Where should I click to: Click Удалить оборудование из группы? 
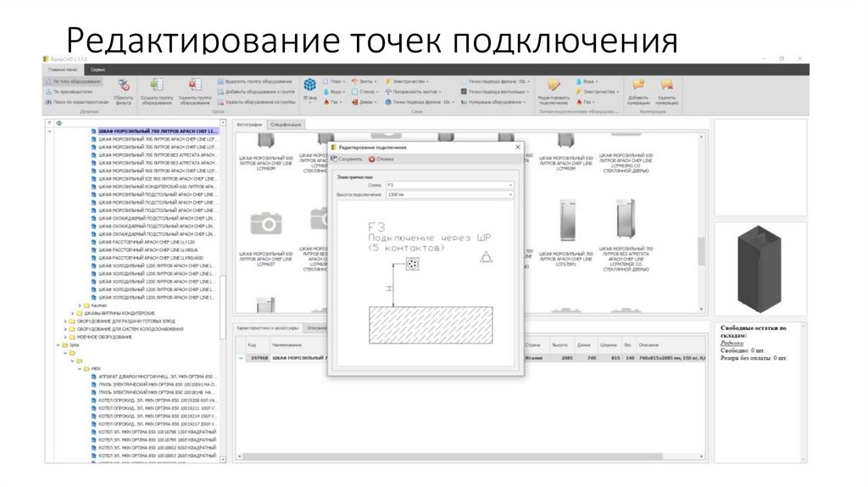(256, 102)
